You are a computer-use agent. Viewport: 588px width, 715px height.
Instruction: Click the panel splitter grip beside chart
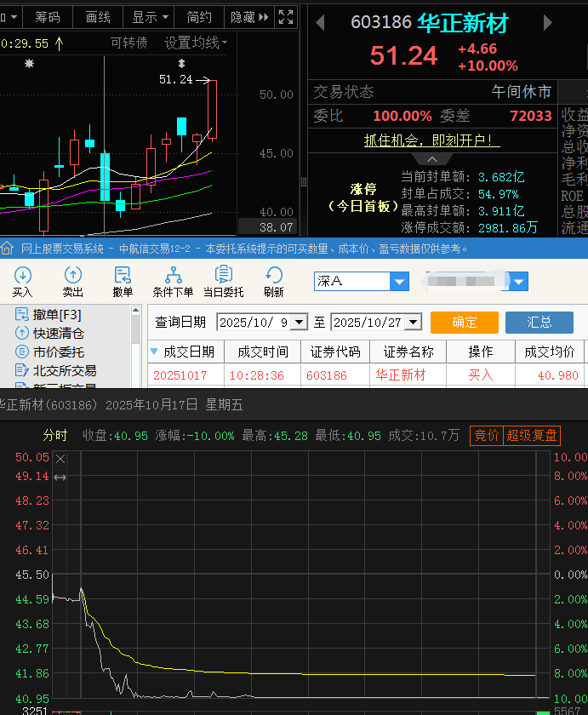[304, 182]
